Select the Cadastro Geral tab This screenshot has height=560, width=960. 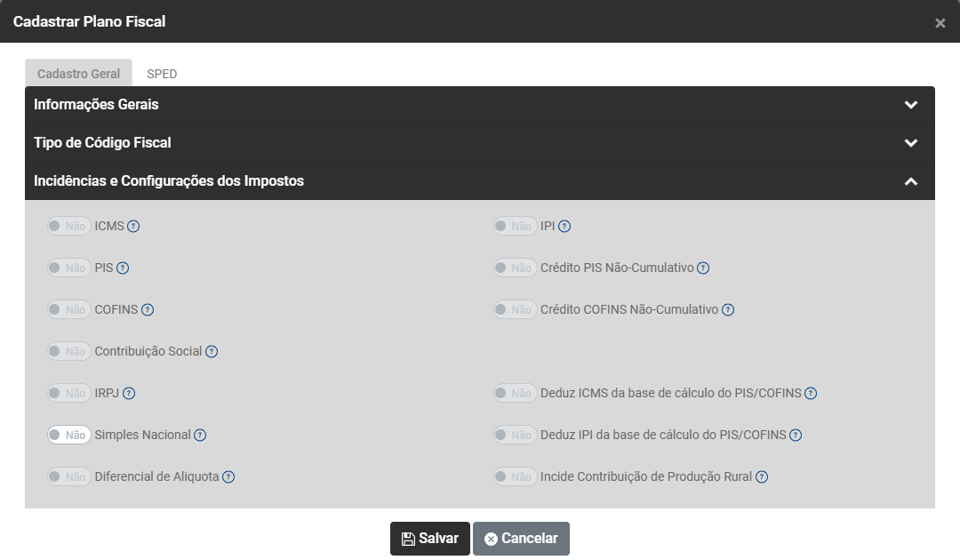point(78,74)
